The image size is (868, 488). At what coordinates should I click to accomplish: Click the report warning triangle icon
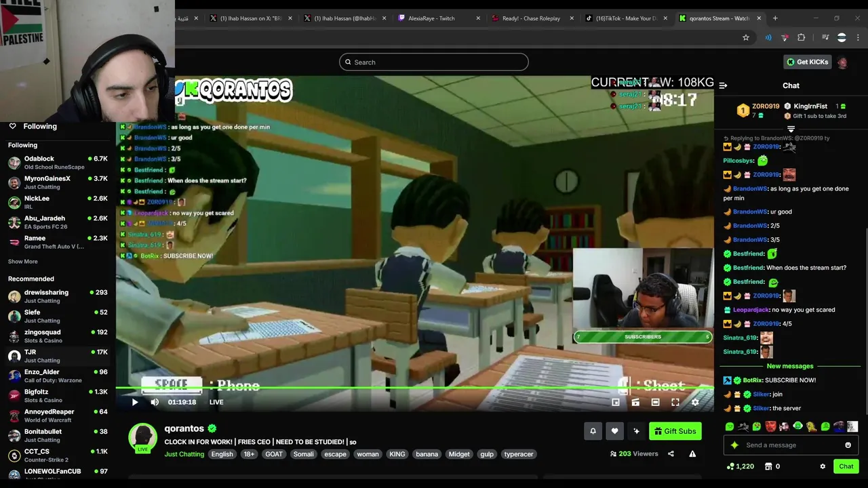692,454
